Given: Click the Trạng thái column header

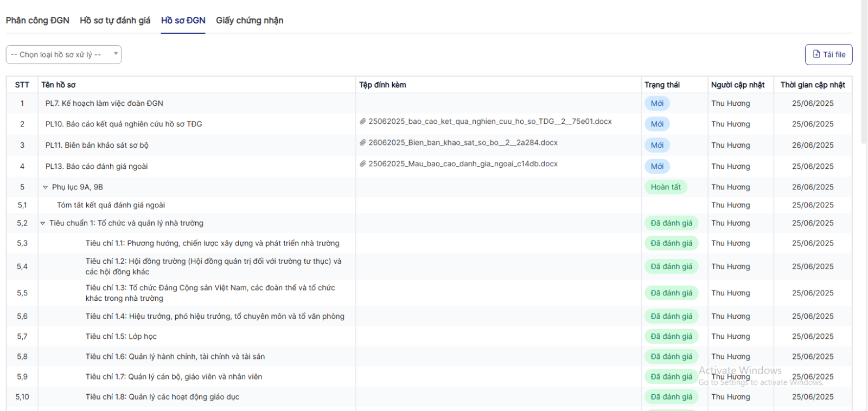Looking at the screenshot, I should coord(662,85).
